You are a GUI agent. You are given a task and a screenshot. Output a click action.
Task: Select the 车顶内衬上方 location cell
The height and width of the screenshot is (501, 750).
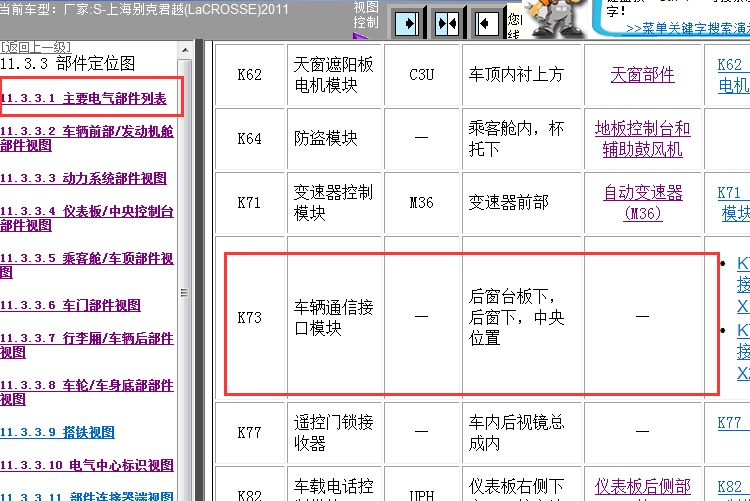521,75
